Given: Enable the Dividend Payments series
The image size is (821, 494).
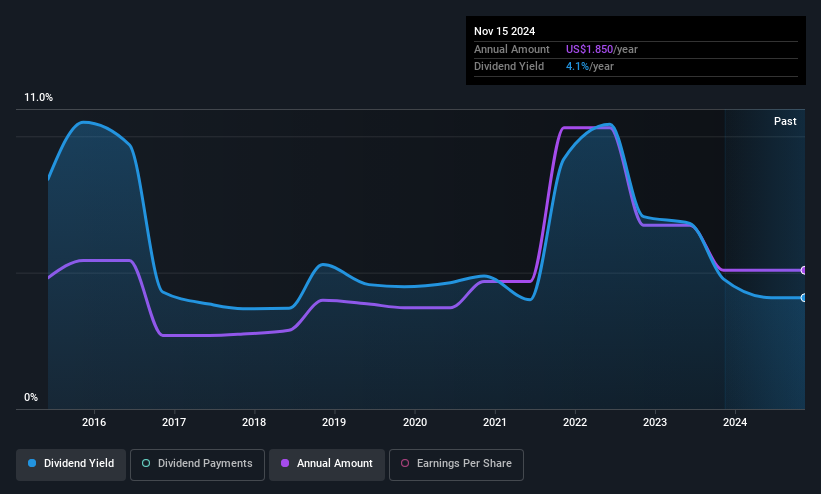Looking at the screenshot, I should 197,464.
